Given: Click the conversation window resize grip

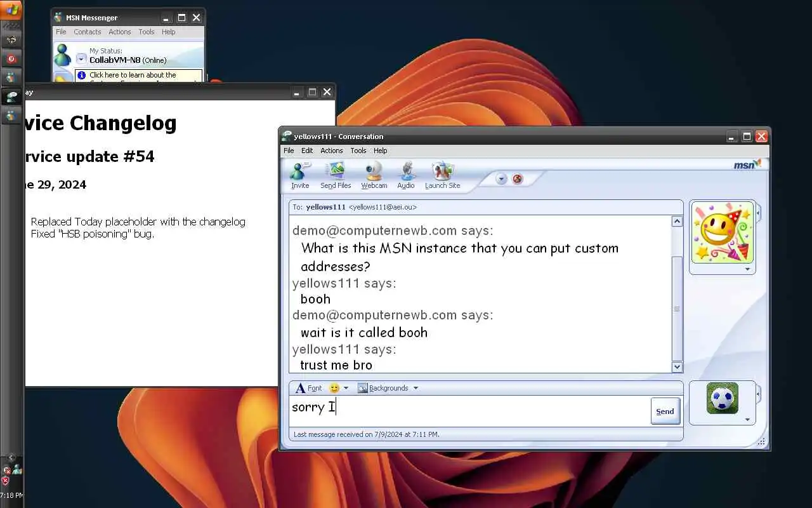Looking at the screenshot, I should pos(763,442).
